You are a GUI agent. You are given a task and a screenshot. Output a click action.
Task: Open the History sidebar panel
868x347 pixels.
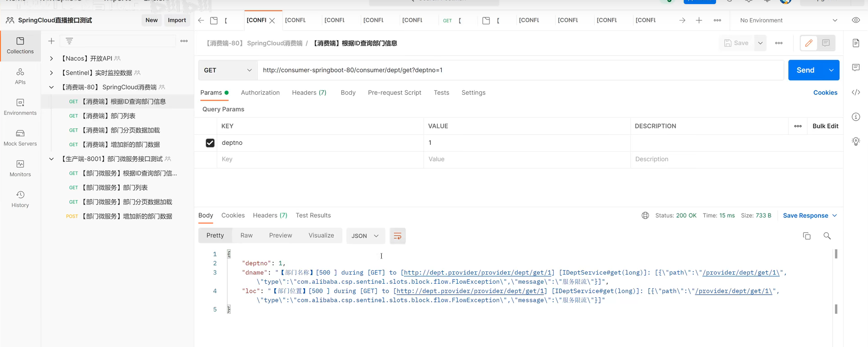20,199
